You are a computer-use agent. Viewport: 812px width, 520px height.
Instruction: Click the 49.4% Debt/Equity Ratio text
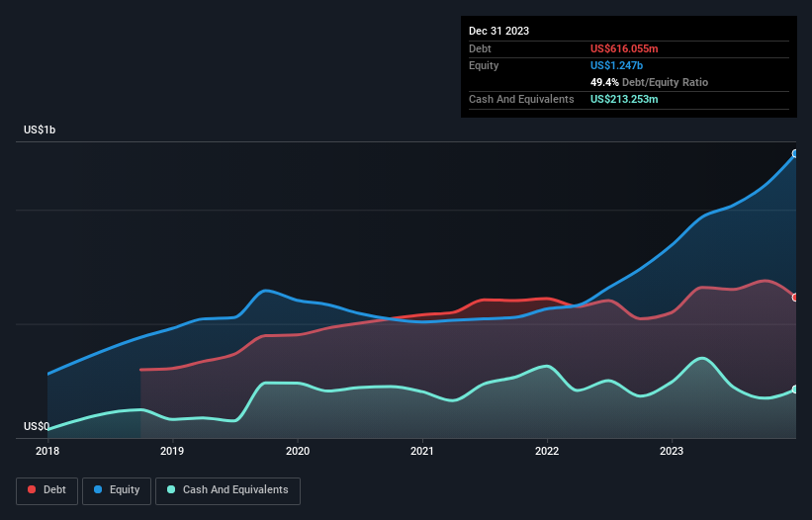(649, 82)
